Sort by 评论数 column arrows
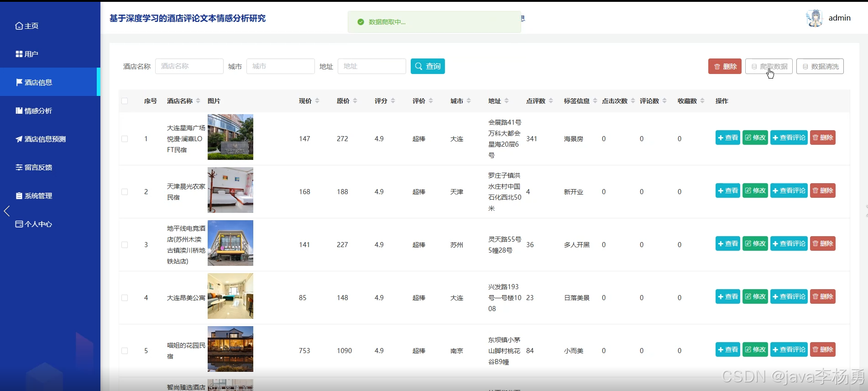The width and height of the screenshot is (868, 391). click(664, 101)
